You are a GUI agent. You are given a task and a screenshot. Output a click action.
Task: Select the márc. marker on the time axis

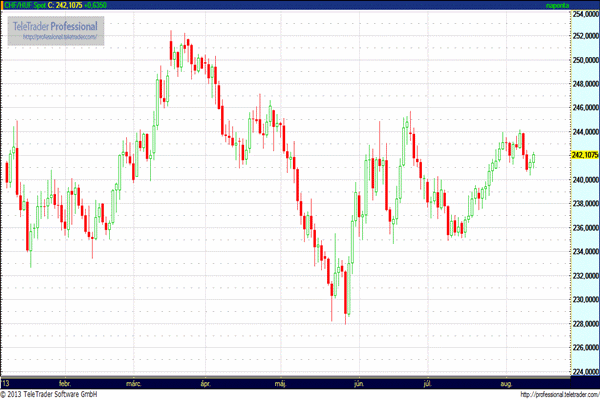[x=134, y=383]
